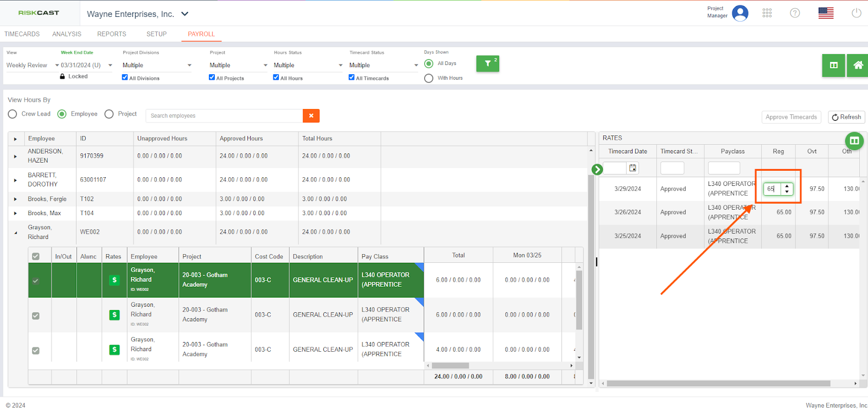868x413 pixels.
Task: Click the Mon 03/25 column header
Action: 527,255
